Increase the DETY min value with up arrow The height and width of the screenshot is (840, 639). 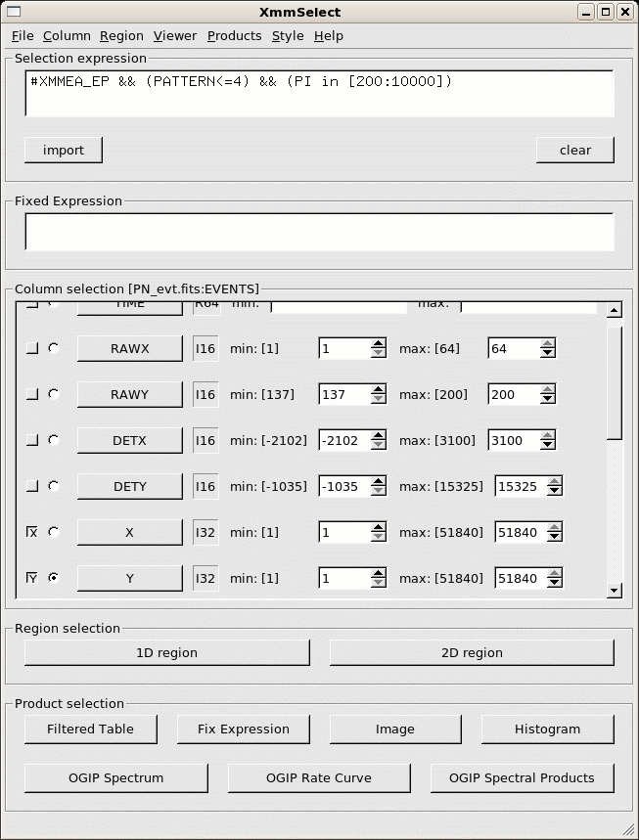(x=379, y=481)
